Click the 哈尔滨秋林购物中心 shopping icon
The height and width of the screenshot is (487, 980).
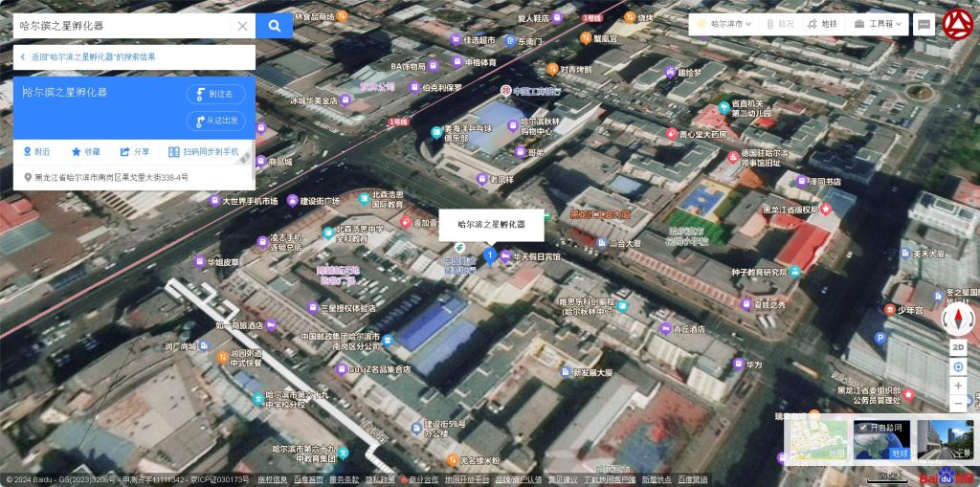(513, 126)
